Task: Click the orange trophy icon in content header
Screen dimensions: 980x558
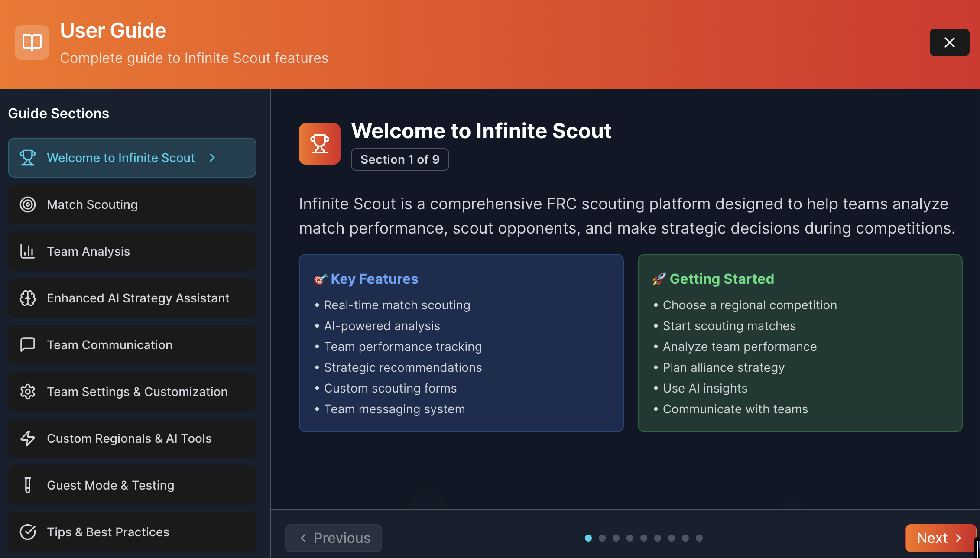Action: pyautogui.click(x=320, y=144)
